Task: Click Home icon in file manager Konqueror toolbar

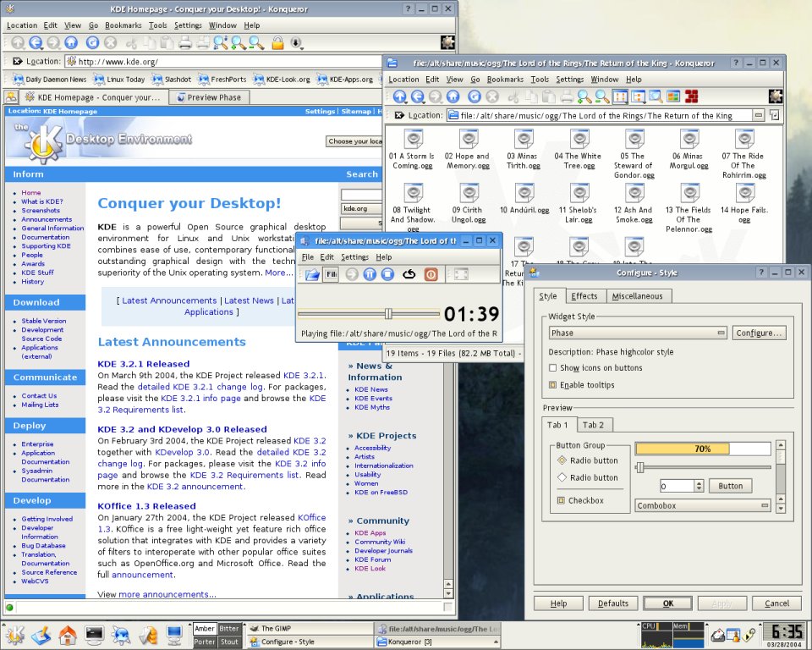Action: [x=453, y=96]
